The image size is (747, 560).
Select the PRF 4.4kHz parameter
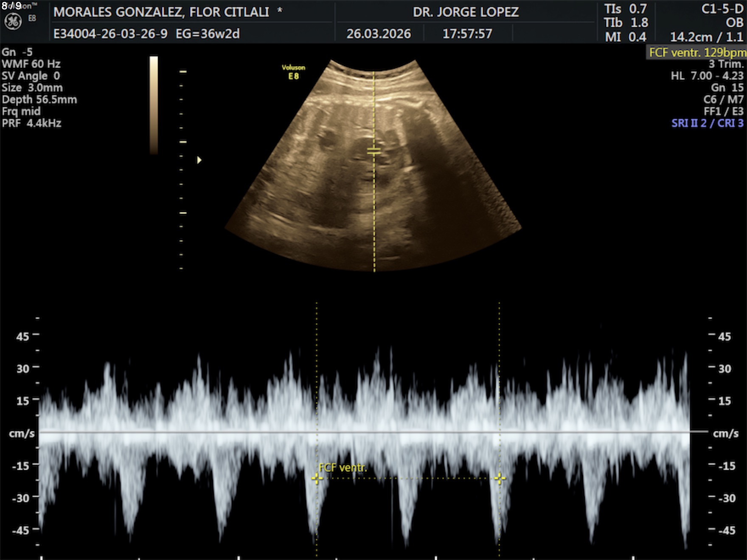tap(32, 123)
